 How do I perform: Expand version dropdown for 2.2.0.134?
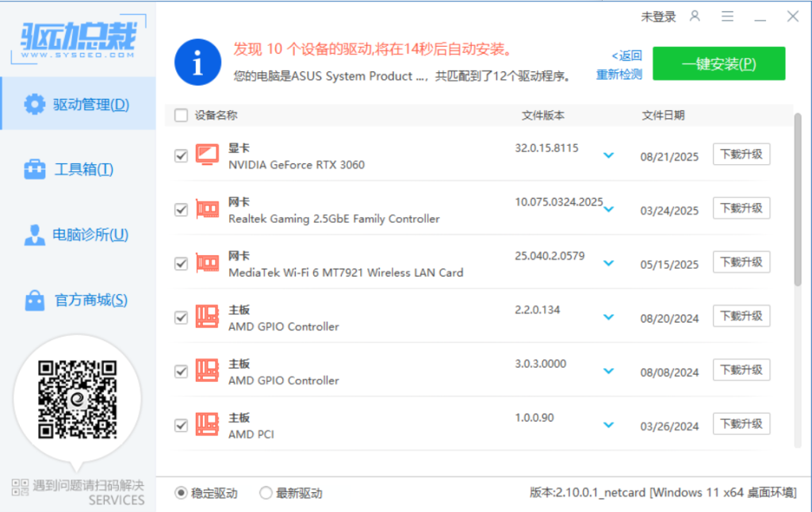point(608,317)
